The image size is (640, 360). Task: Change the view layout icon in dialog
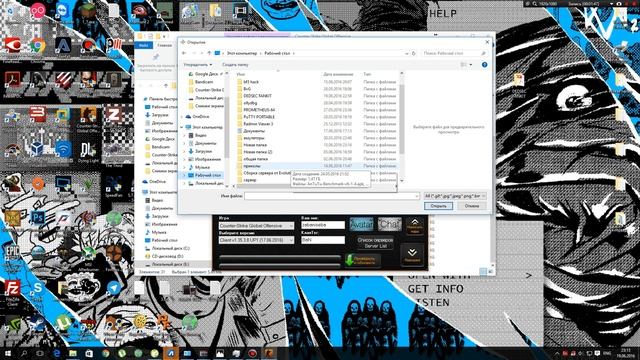[x=464, y=65]
